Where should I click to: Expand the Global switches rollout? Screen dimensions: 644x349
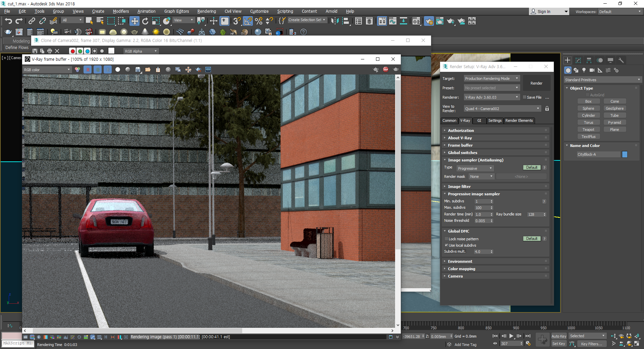(495, 153)
